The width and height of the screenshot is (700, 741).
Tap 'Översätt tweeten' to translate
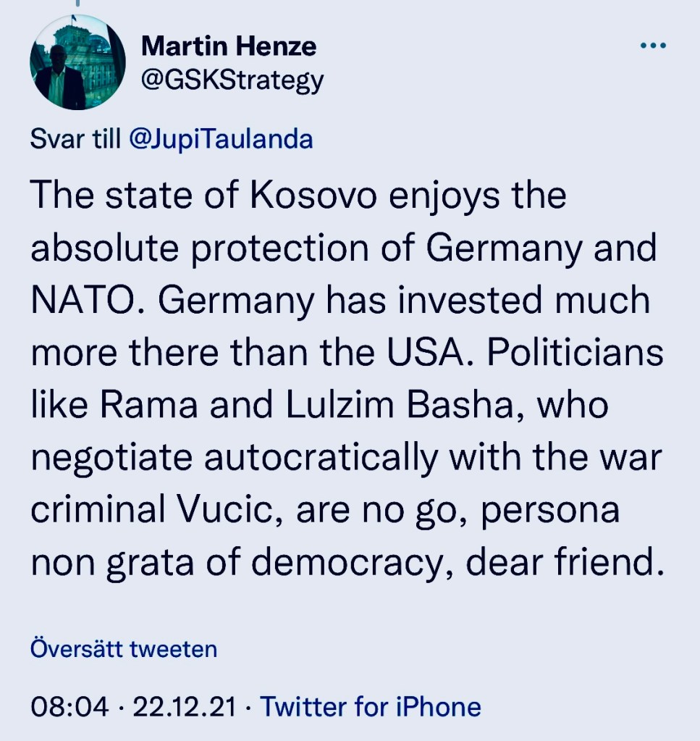coord(123,648)
